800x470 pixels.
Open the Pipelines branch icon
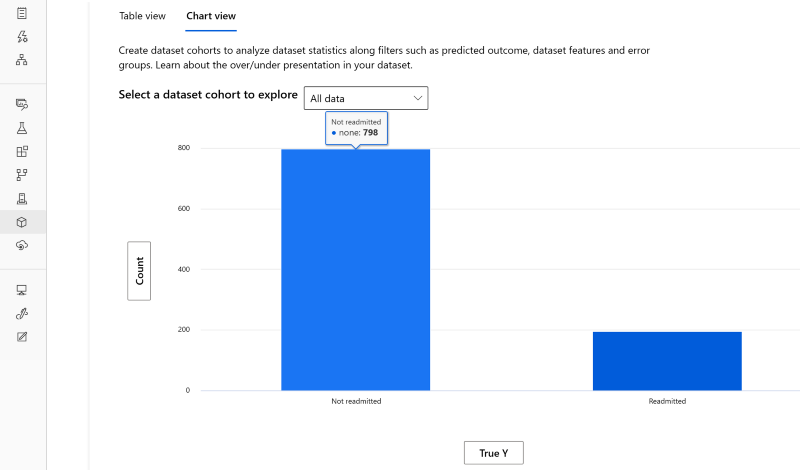click(21, 175)
